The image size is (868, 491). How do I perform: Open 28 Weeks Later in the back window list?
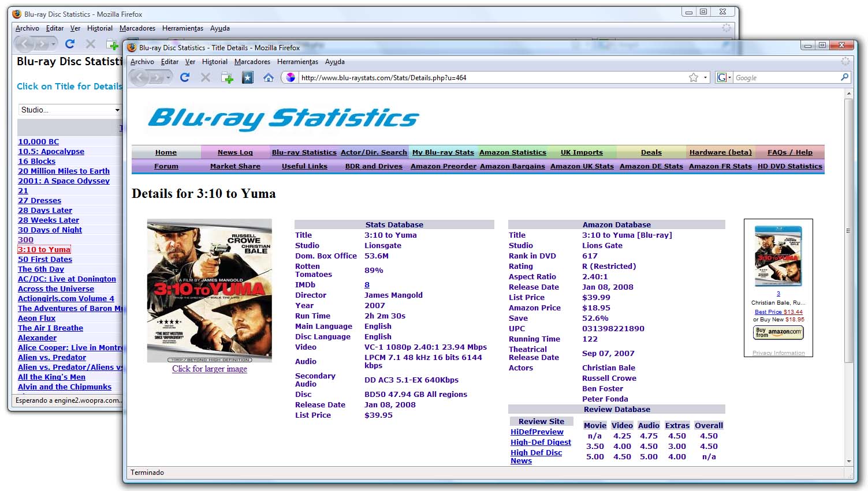(x=49, y=220)
